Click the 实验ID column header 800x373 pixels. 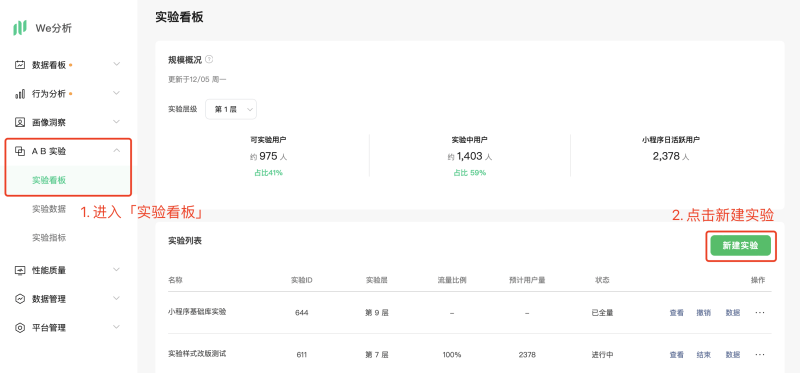[x=302, y=280]
